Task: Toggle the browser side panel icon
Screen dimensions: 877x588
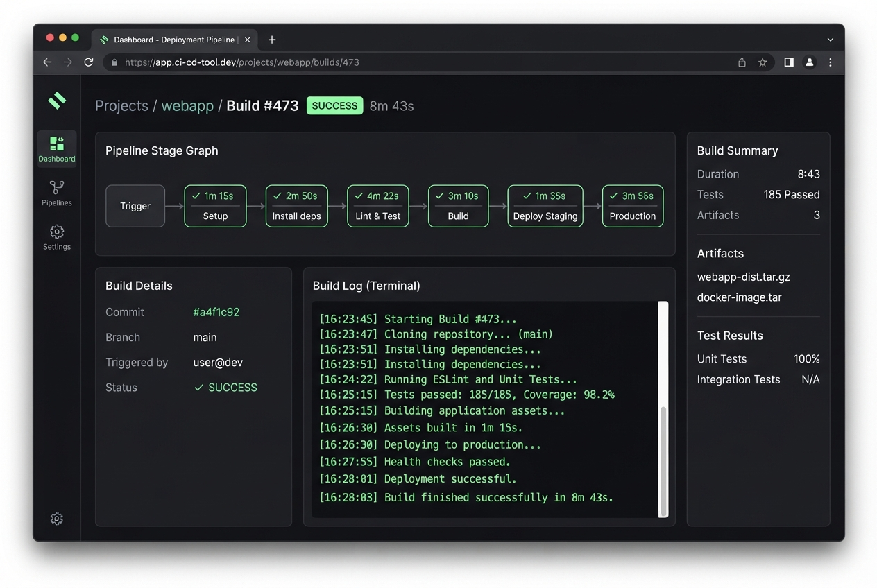Action: [x=789, y=62]
